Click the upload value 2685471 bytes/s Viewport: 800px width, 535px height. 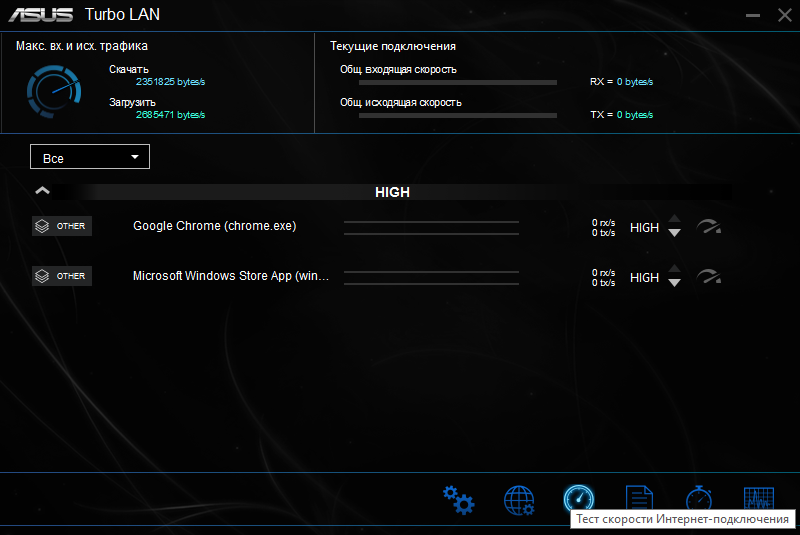(x=170, y=115)
